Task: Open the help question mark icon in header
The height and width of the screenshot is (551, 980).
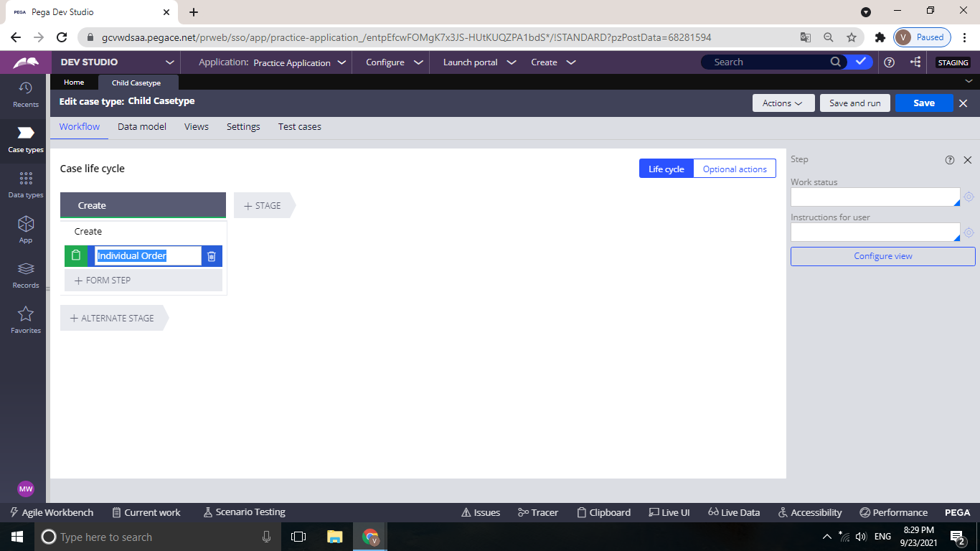Action: 890,62
